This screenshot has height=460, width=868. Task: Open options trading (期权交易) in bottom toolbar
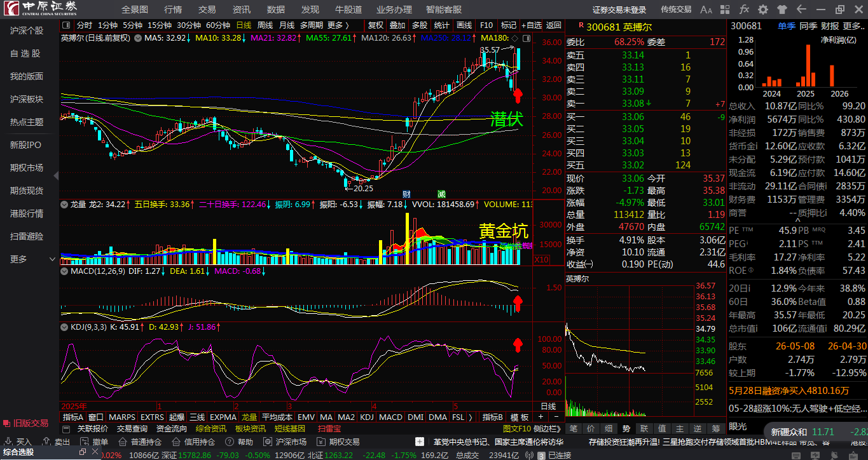(x=338, y=442)
